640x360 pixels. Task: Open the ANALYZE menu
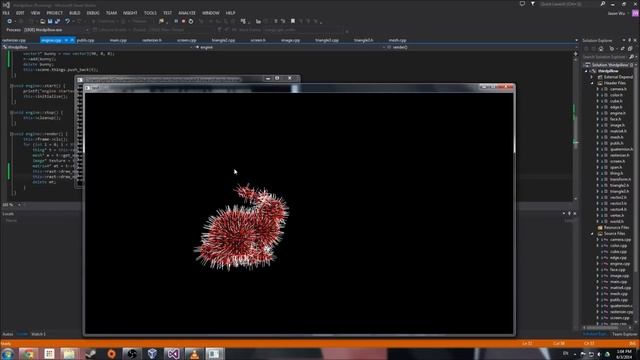187,13
